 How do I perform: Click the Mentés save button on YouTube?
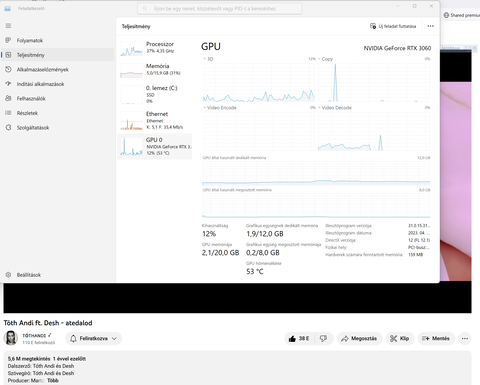pos(436,338)
